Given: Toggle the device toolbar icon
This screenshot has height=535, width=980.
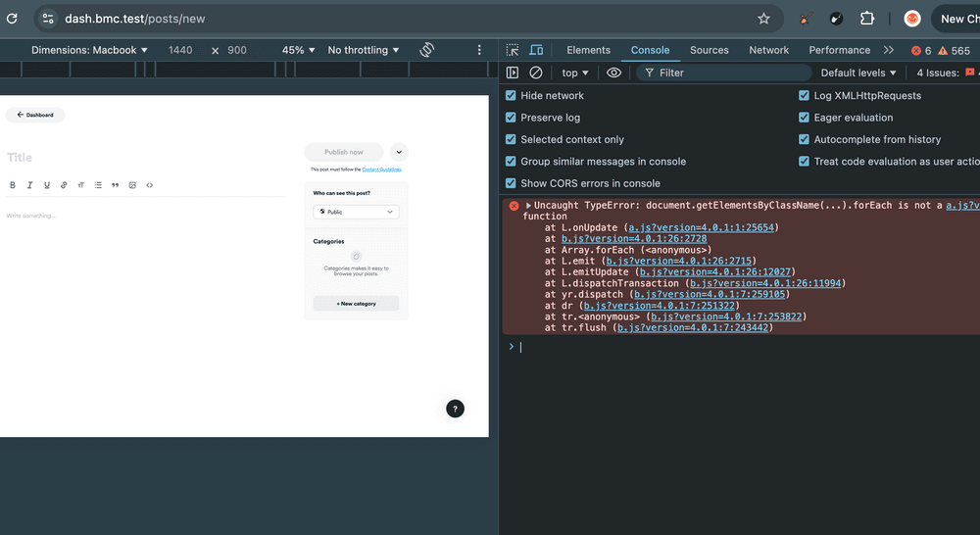Looking at the screenshot, I should (536, 50).
